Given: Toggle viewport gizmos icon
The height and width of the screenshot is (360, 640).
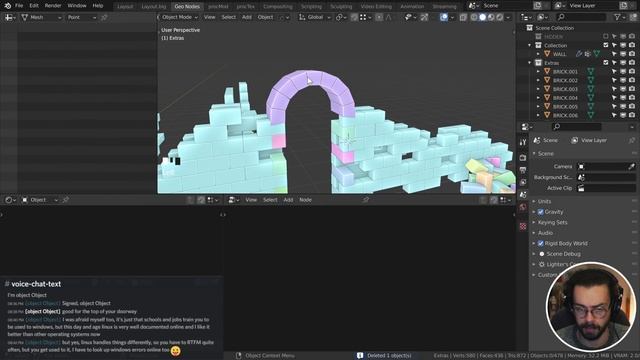Looking at the screenshot, I should (424, 17).
